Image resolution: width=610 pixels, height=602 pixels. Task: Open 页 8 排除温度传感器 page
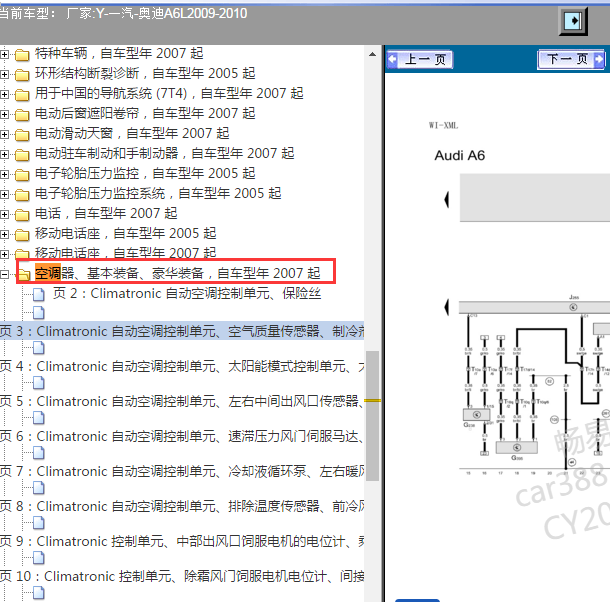[182, 507]
